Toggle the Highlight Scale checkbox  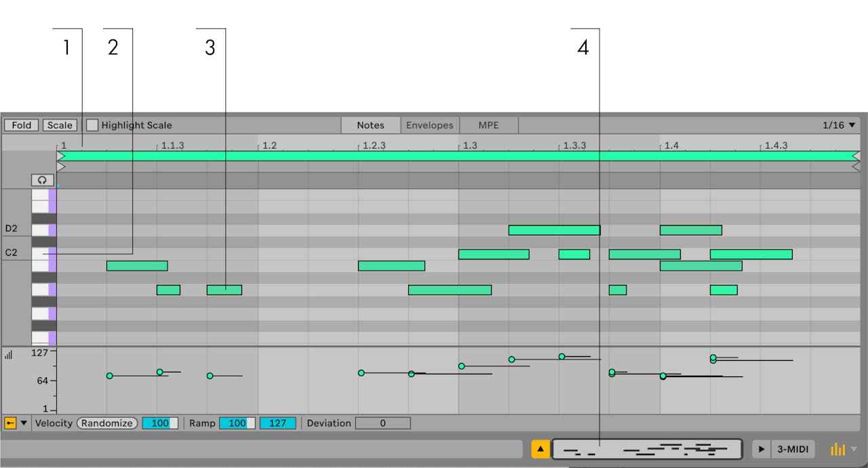(92, 125)
